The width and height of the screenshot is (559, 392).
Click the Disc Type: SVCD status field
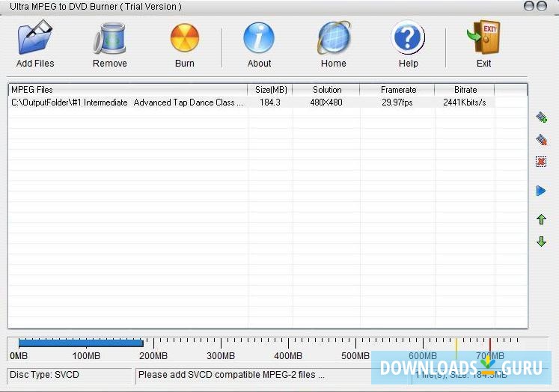point(70,376)
